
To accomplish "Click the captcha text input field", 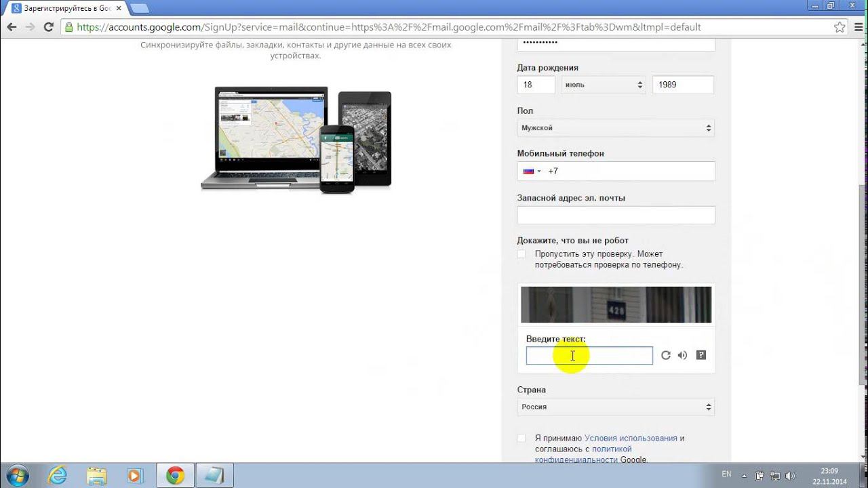I will (589, 356).
